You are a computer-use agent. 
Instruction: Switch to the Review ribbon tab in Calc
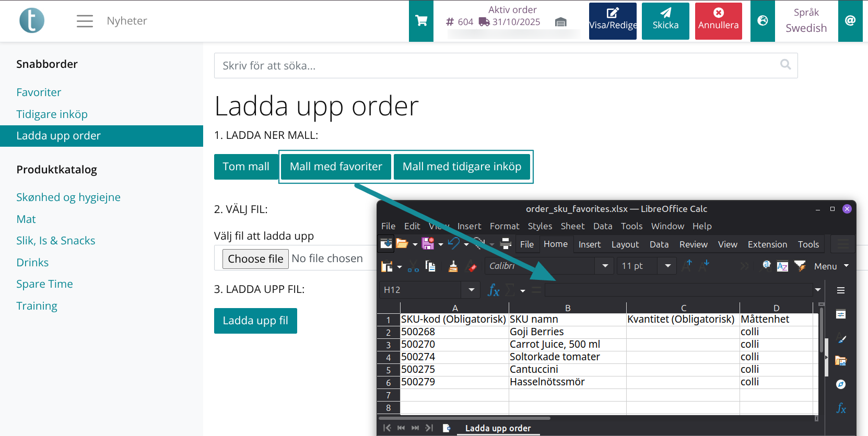693,244
